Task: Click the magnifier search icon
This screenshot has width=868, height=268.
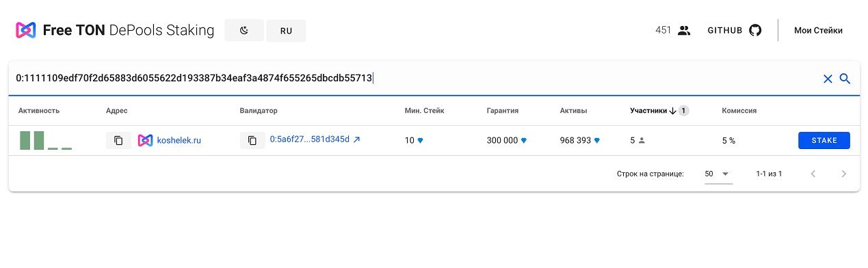Action: point(845,79)
